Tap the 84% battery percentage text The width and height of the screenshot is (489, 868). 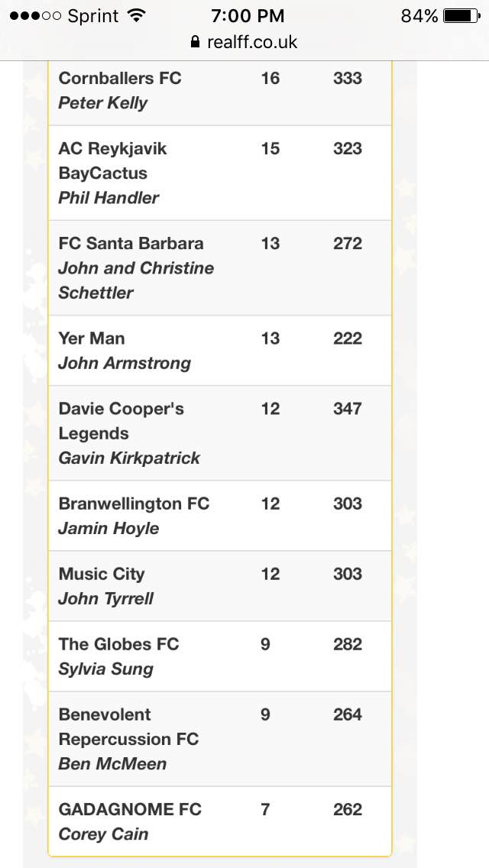pyautogui.click(x=419, y=16)
